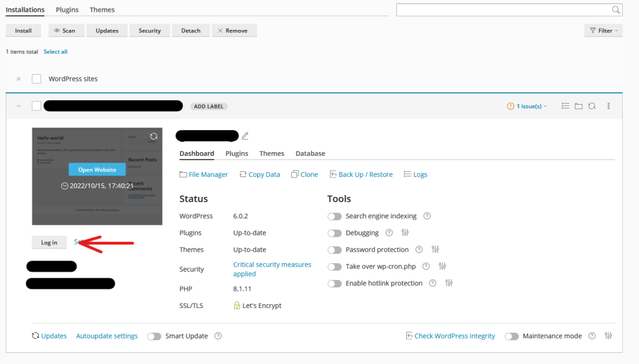Expand the 1 issue(s) dropdown

coord(527,107)
